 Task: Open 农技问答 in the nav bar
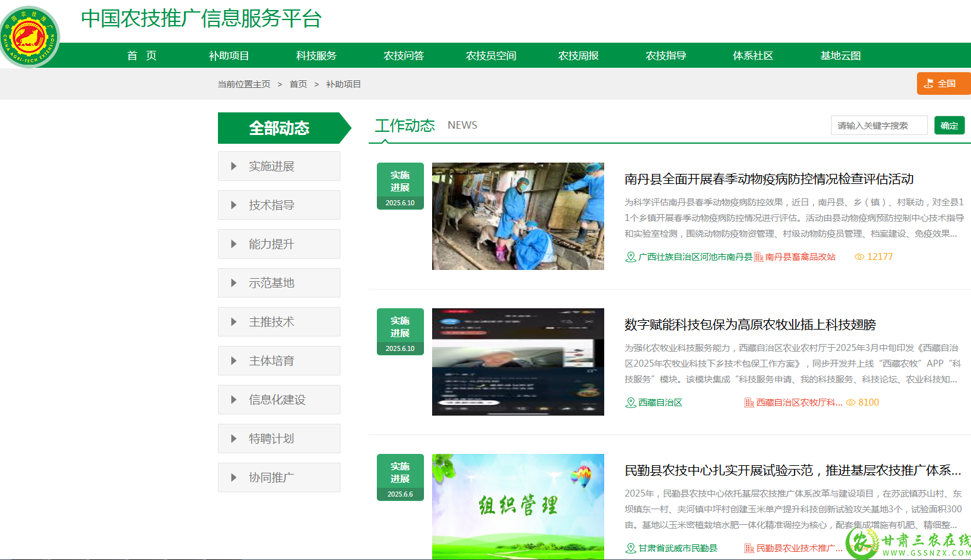tap(404, 56)
